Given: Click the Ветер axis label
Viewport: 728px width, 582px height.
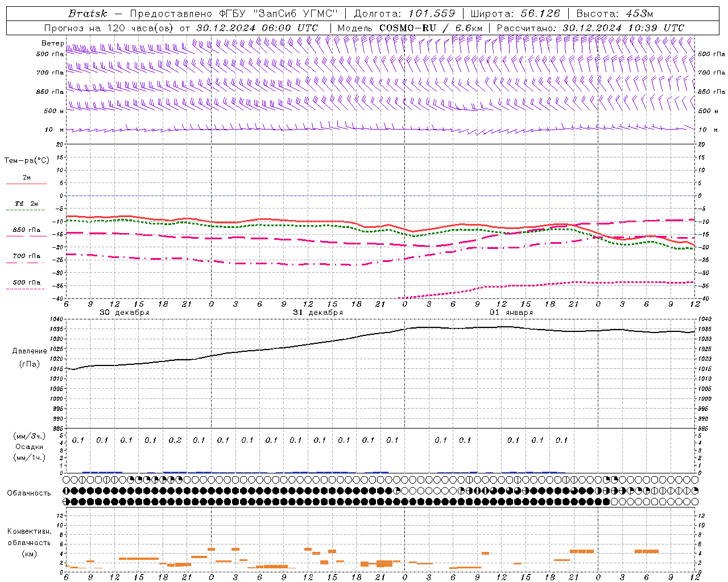Looking at the screenshot, I should (x=52, y=43).
